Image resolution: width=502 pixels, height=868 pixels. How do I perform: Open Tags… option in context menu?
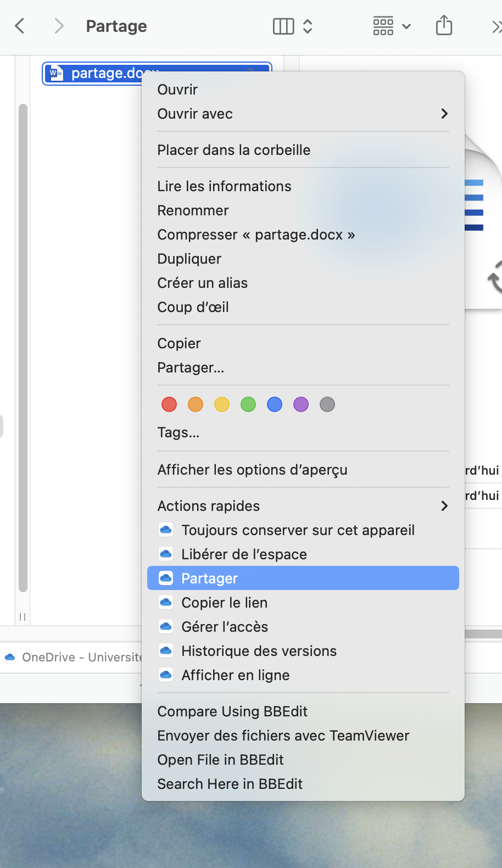pos(178,433)
